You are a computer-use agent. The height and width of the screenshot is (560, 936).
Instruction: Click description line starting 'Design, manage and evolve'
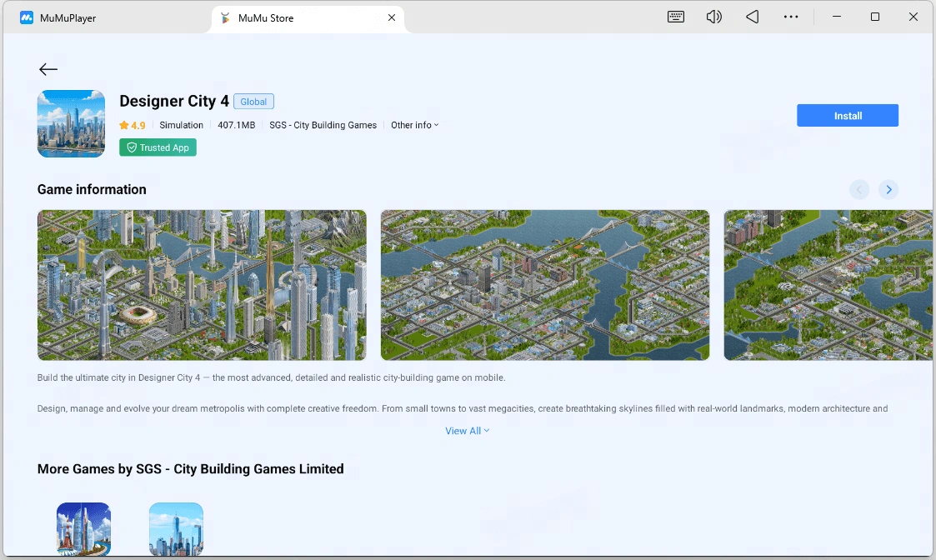tap(463, 409)
